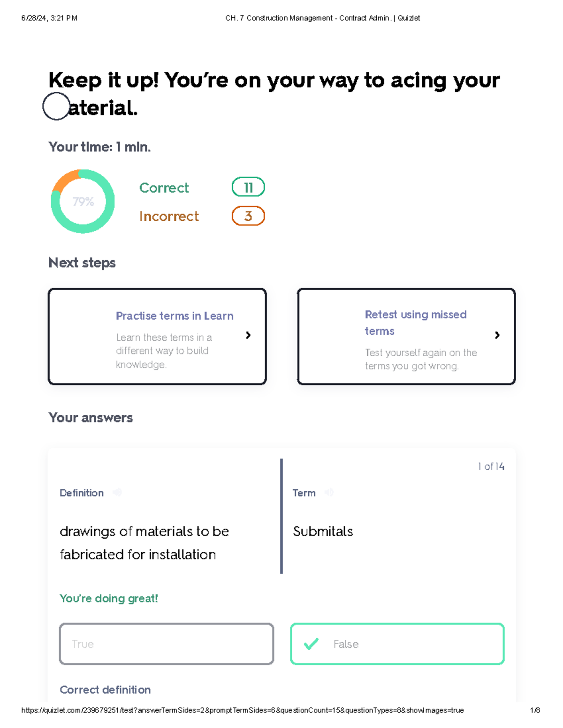This screenshot has height=728, width=563.
Task: Click the quizlet.com URL in the page footer
Action: click(x=242, y=710)
